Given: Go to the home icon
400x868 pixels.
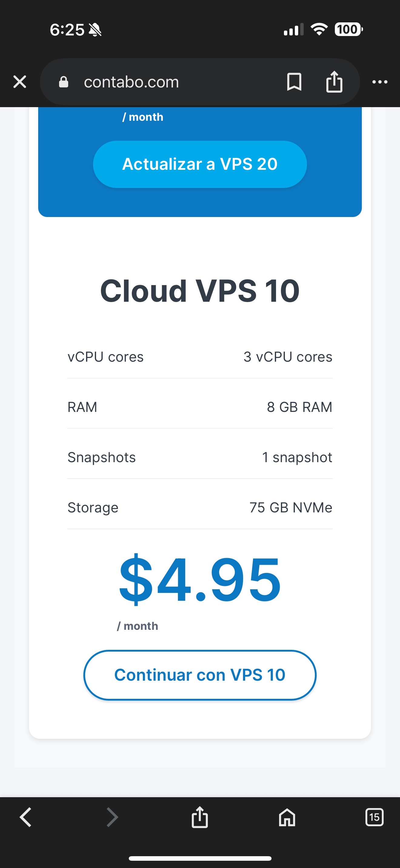Looking at the screenshot, I should click(287, 817).
